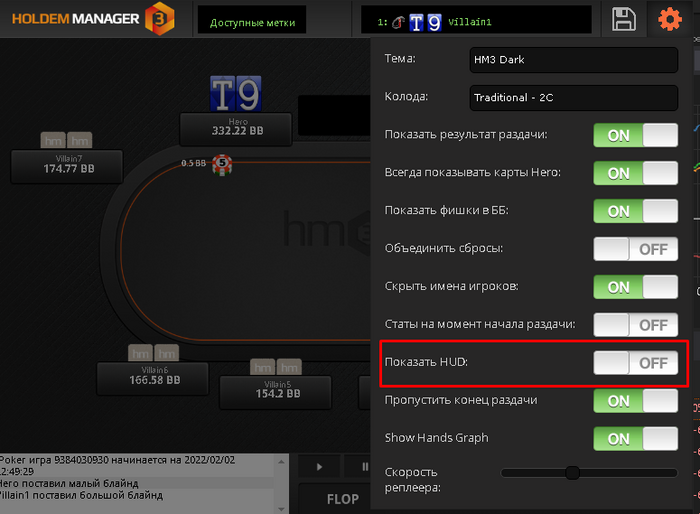The image size is (700, 514).
Task: Click Hero's T9 hole cards
Action: (236, 94)
